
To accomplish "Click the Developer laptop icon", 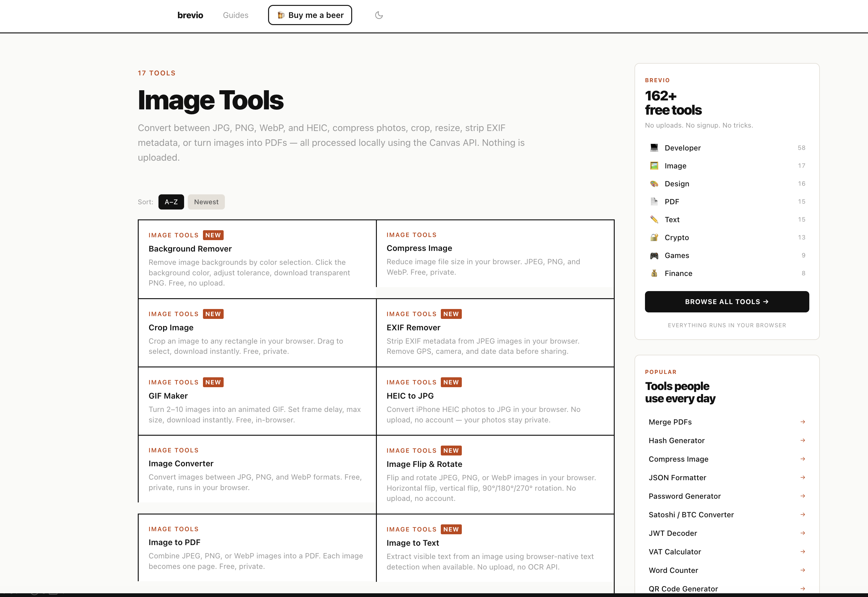I will point(654,148).
